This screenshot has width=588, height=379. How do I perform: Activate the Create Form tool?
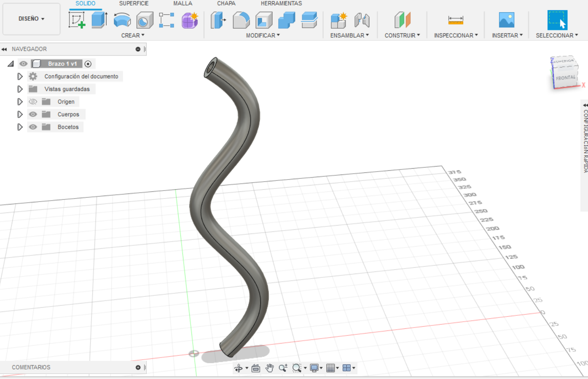click(189, 19)
